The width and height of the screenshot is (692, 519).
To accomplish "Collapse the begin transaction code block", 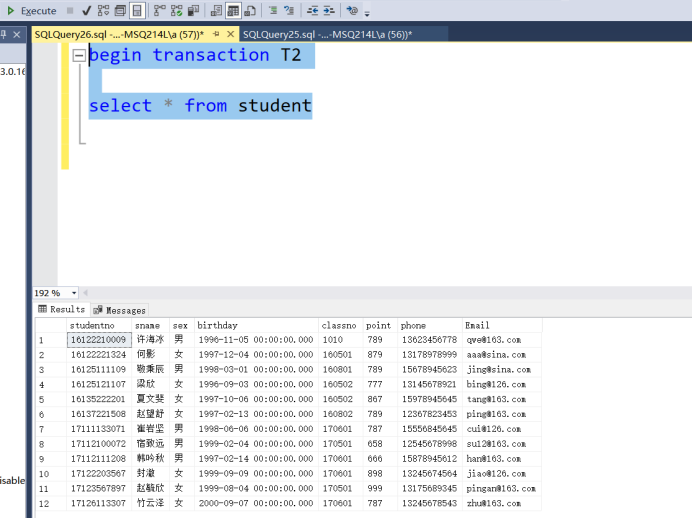I will [x=79, y=55].
